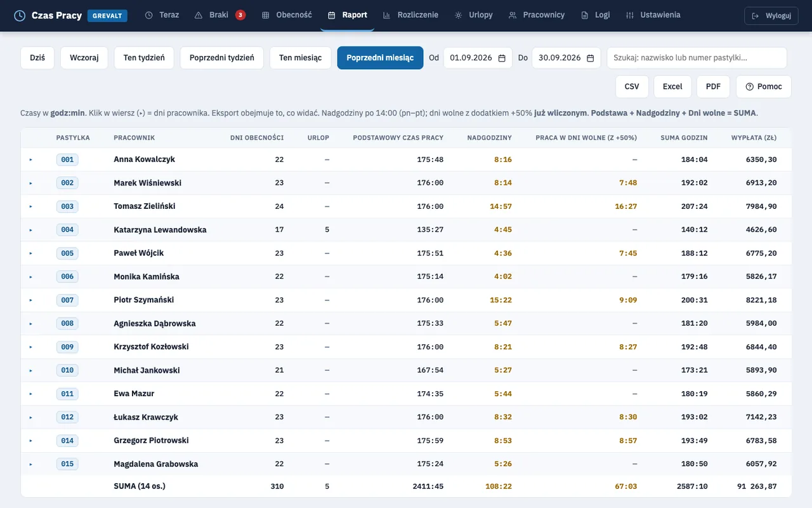Click the GREVALT badge in header
The height and width of the screenshot is (508, 812).
(x=107, y=16)
